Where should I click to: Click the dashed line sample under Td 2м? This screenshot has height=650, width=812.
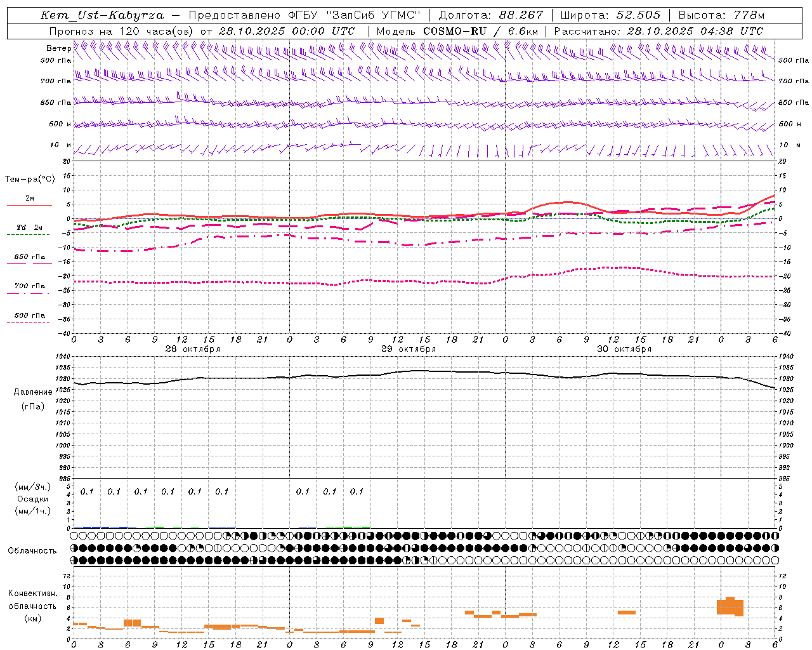(x=28, y=235)
